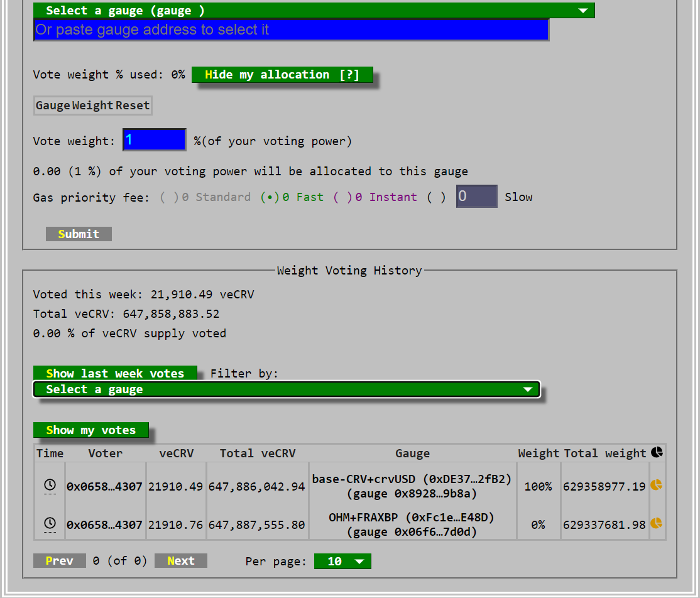Click voter 0x0658…4307 in OHM+FRAXBP row
Viewport: 700px width, 598px height.
click(104, 525)
